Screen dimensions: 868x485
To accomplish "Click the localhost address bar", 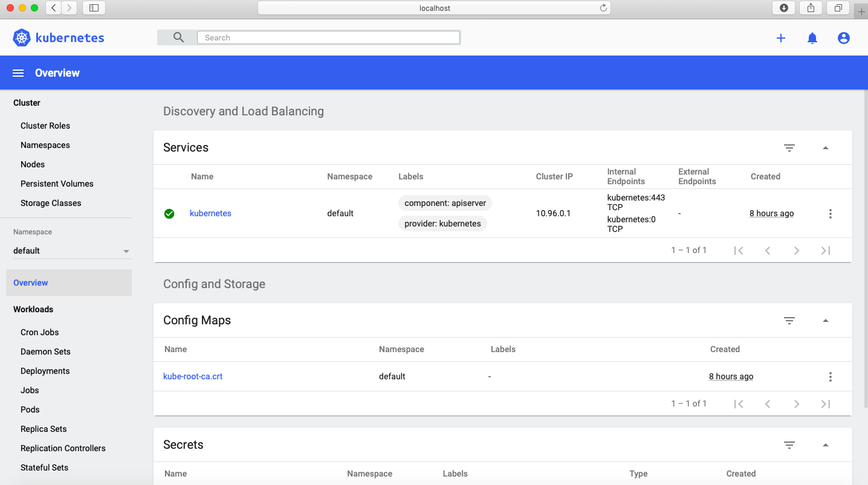I will pyautogui.click(x=435, y=8).
